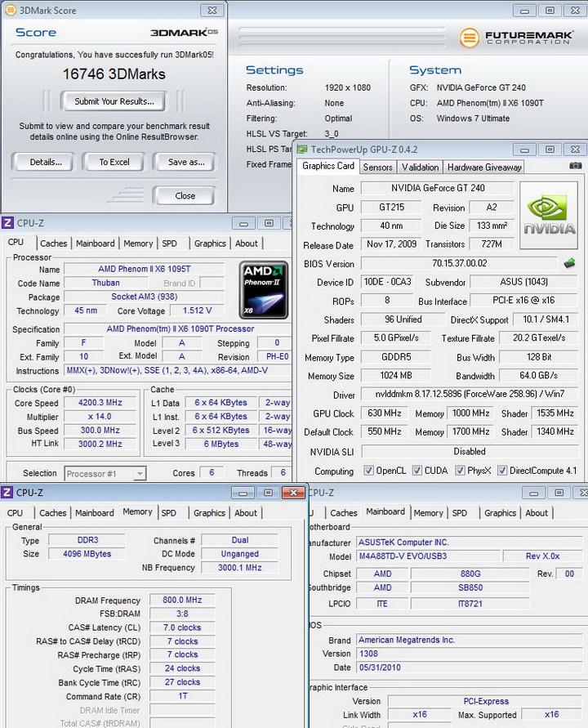Click the Core Speed value 4200.3 MHz
Image resolution: width=588 pixels, height=728 pixels.
tap(100, 403)
